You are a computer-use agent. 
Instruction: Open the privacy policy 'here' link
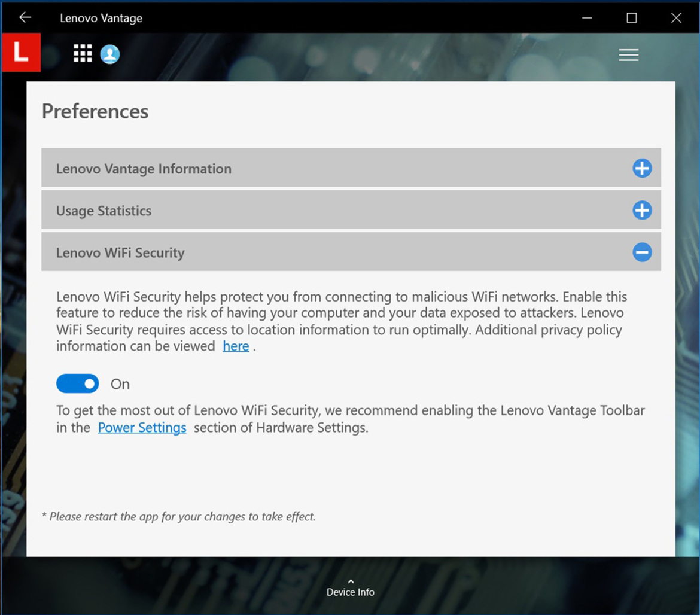(236, 346)
